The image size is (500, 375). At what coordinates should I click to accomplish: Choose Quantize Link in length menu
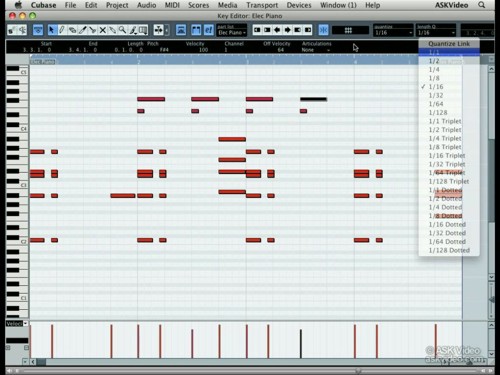point(449,44)
